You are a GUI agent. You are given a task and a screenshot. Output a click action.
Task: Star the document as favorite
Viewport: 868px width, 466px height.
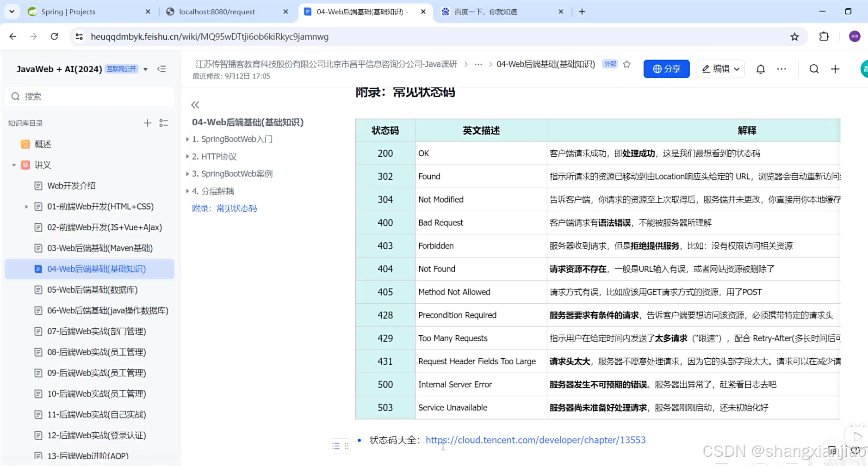627,64
